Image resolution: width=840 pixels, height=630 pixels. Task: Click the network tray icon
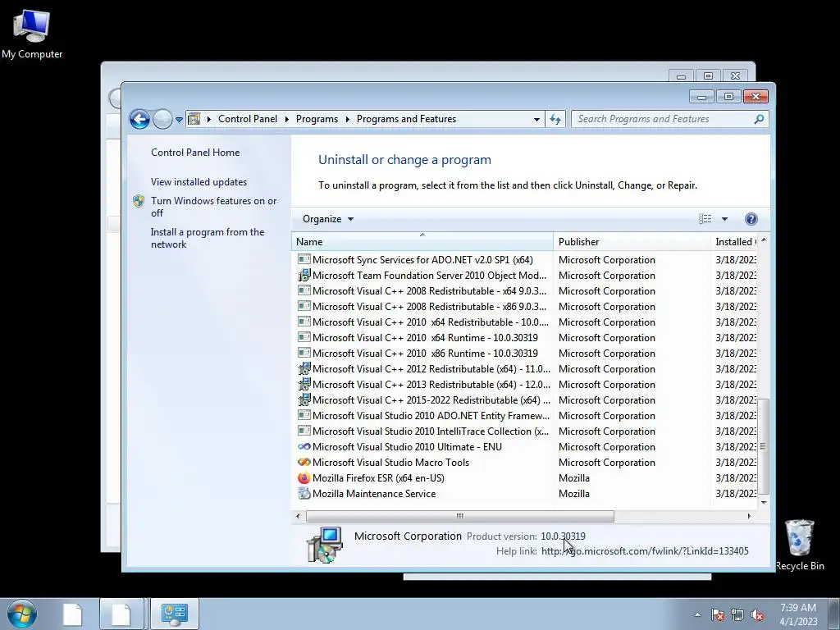click(x=737, y=614)
